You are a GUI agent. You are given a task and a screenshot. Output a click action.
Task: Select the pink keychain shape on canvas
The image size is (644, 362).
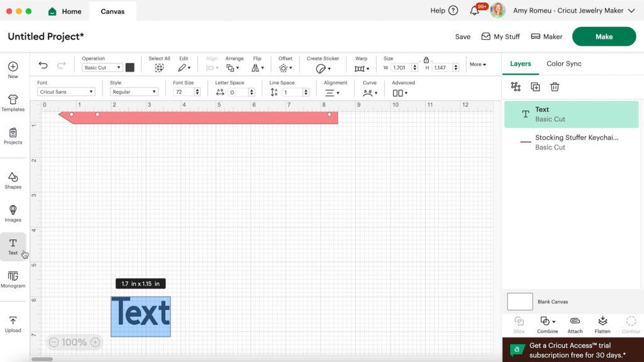click(x=198, y=118)
